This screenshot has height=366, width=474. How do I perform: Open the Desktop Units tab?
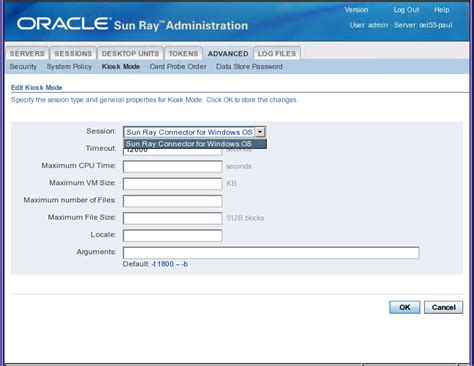pyautogui.click(x=130, y=54)
